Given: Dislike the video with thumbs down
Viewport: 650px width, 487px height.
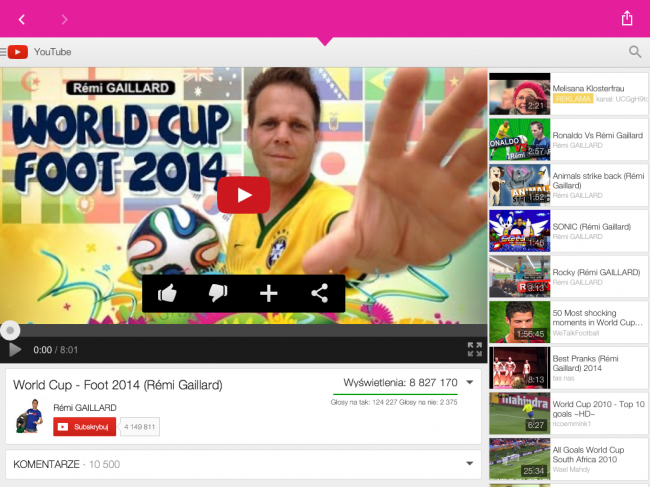Looking at the screenshot, I should point(218,293).
